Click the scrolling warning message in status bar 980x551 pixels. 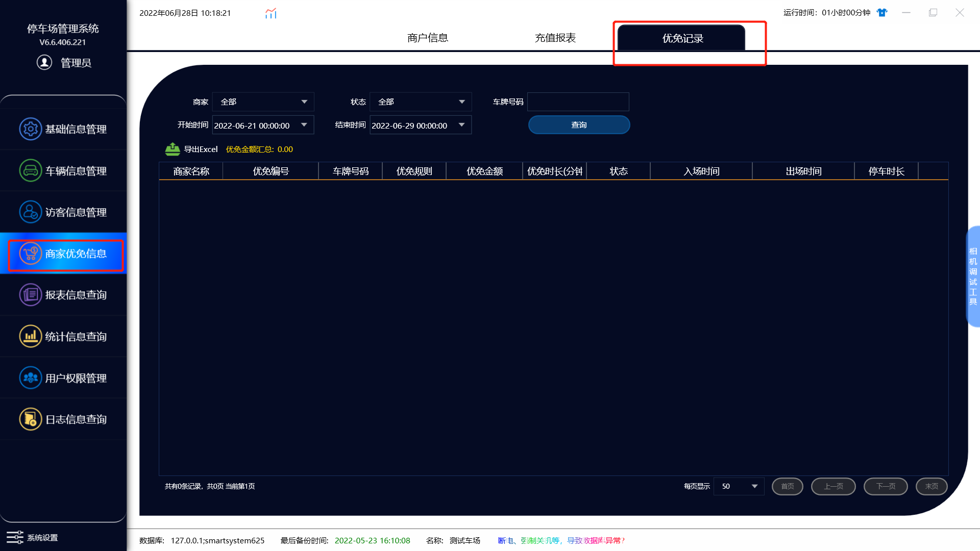(x=561, y=540)
